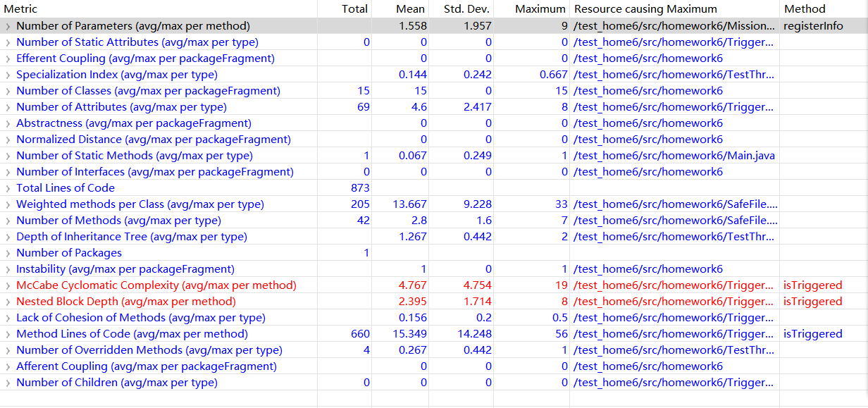Expand the Method Lines of Code row
The image size is (868, 408).
tap(8, 334)
